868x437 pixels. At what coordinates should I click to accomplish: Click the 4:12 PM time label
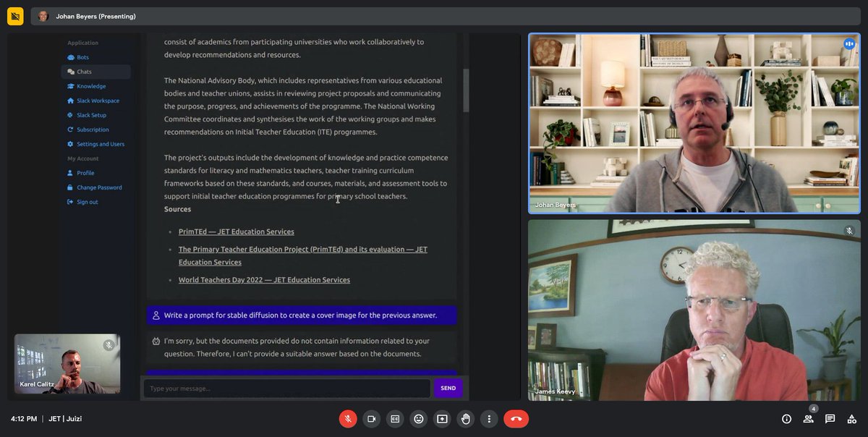24,418
